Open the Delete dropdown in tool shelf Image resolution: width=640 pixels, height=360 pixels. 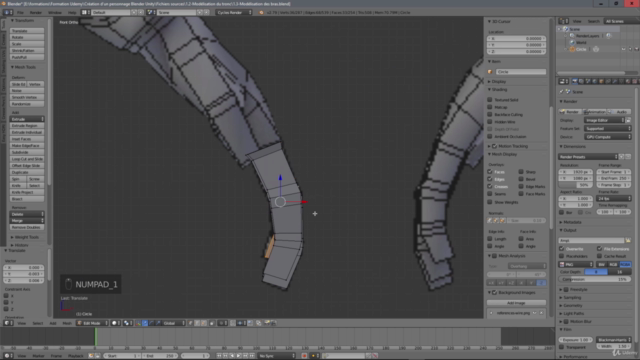[x=27, y=214]
